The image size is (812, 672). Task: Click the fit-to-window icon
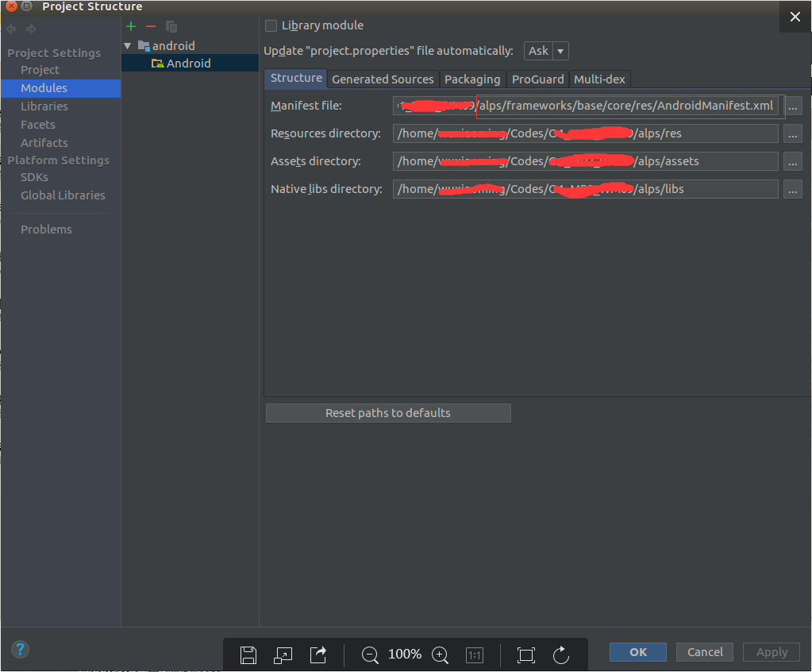pos(525,655)
